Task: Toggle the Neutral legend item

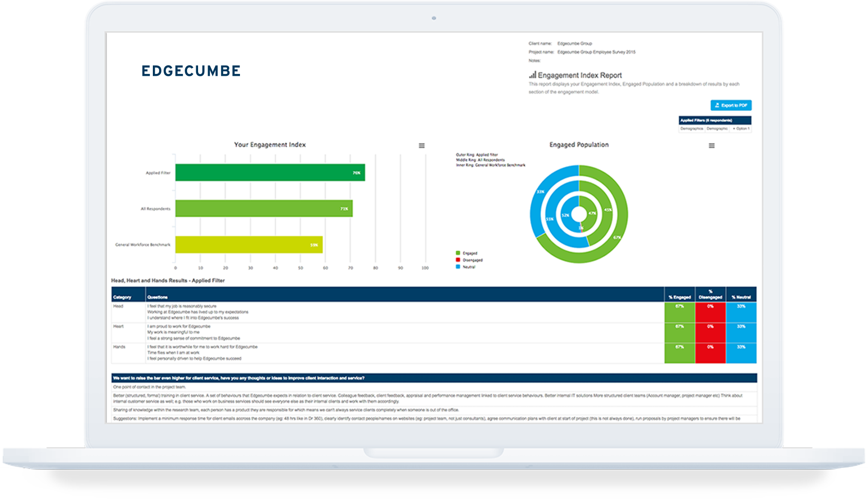Action: (x=466, y=267)
